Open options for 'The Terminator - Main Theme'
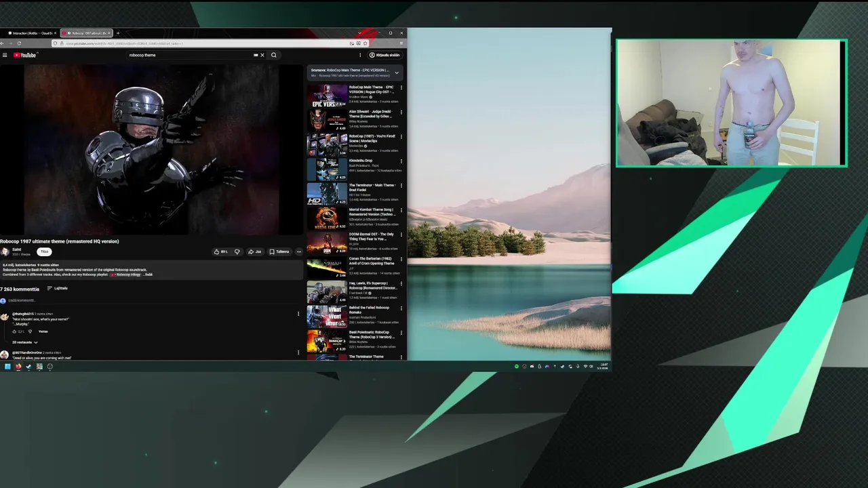The image size is (868, 488). [x=401, y=185]
